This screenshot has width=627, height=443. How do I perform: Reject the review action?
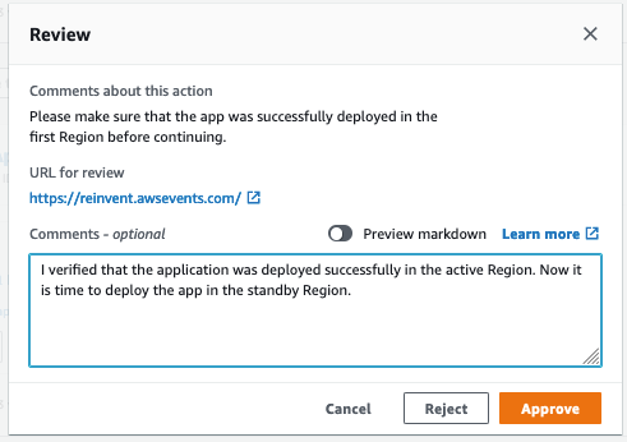[446, 408]
